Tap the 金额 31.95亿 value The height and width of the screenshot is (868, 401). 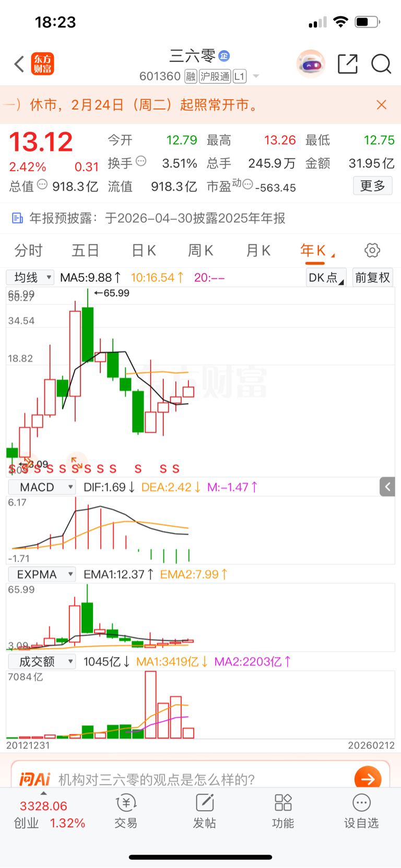click(x=371, y=163)
